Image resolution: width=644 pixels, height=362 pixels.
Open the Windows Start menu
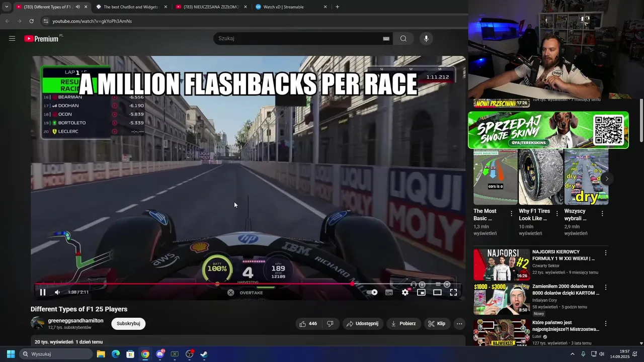click(x=11, y=354)
